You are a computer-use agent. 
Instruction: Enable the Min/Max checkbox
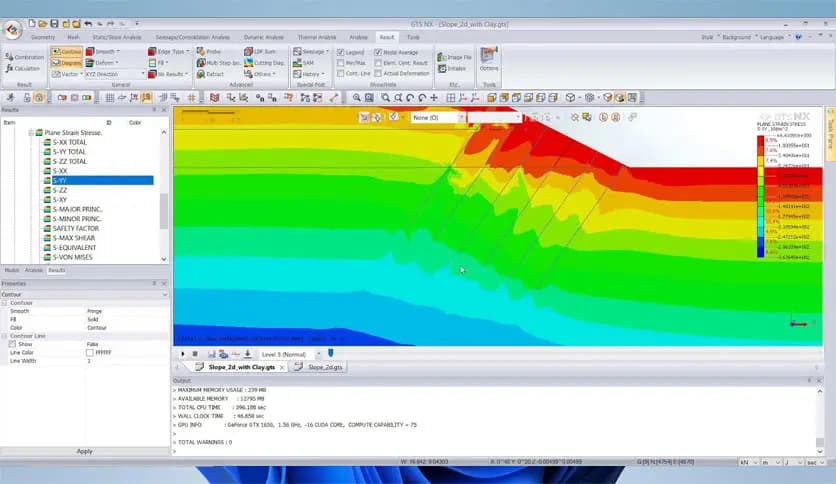[x=340, y=63]
